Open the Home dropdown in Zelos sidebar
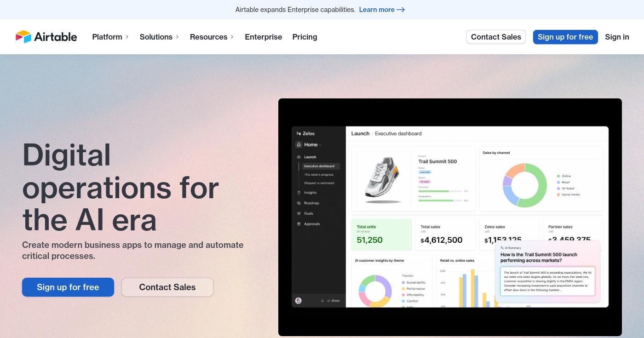644x338 pixels. (x=313, y=144)
